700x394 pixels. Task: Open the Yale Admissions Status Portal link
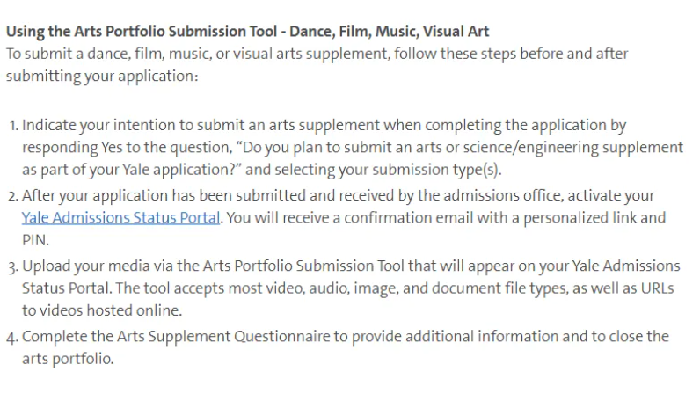tap(121, 218)
